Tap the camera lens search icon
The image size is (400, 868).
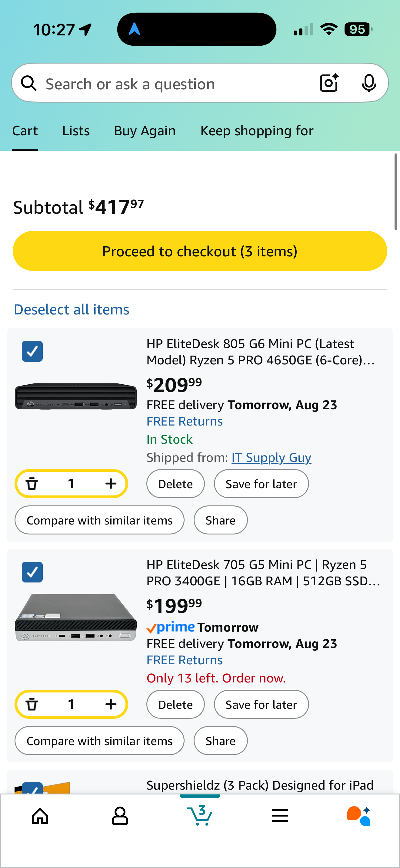click(x=329, y=83)
